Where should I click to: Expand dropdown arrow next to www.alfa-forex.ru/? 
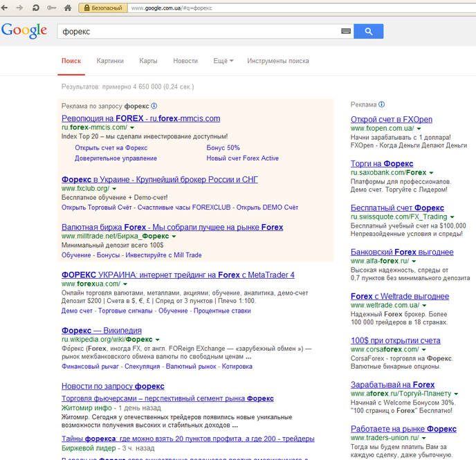click(x=414, y=261)
